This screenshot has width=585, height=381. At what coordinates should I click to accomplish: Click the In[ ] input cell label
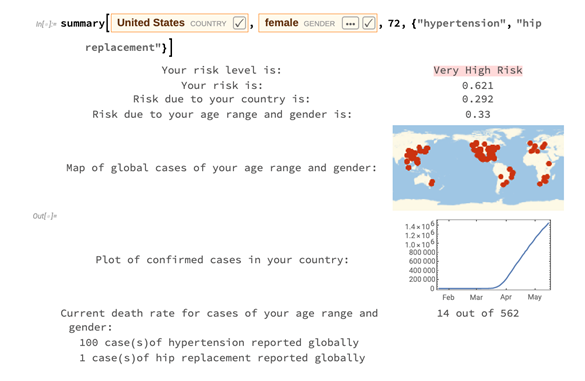click(46, 24)
